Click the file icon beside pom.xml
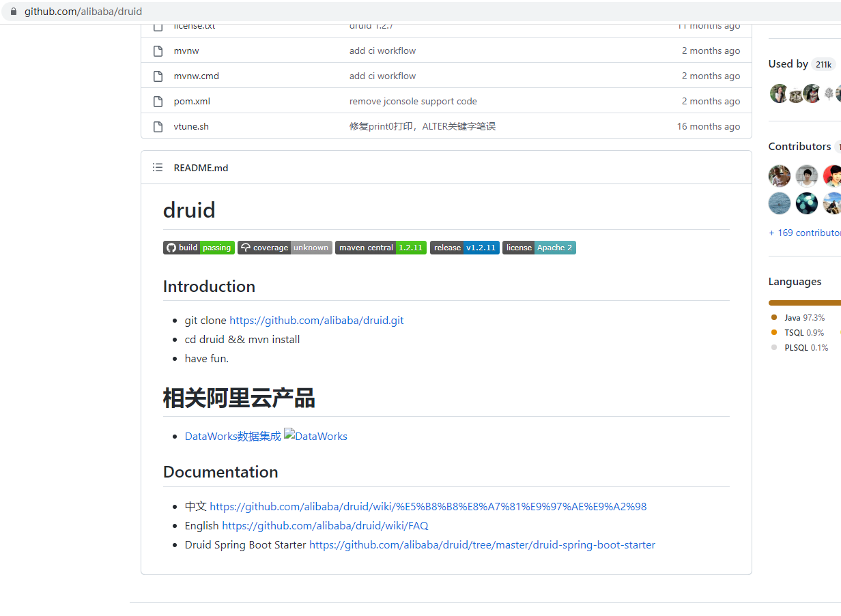The image size is (841, 616). click(x=158, y=102)
